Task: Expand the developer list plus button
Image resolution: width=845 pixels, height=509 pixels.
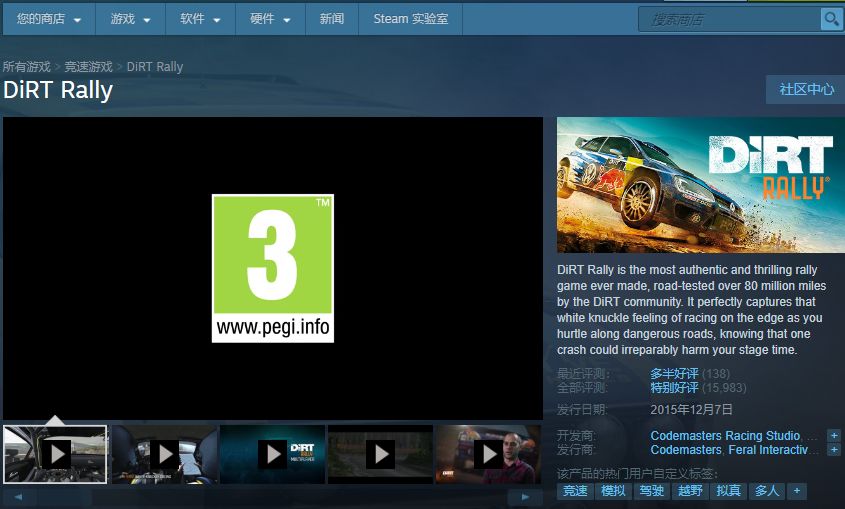Action: point(834,435)
